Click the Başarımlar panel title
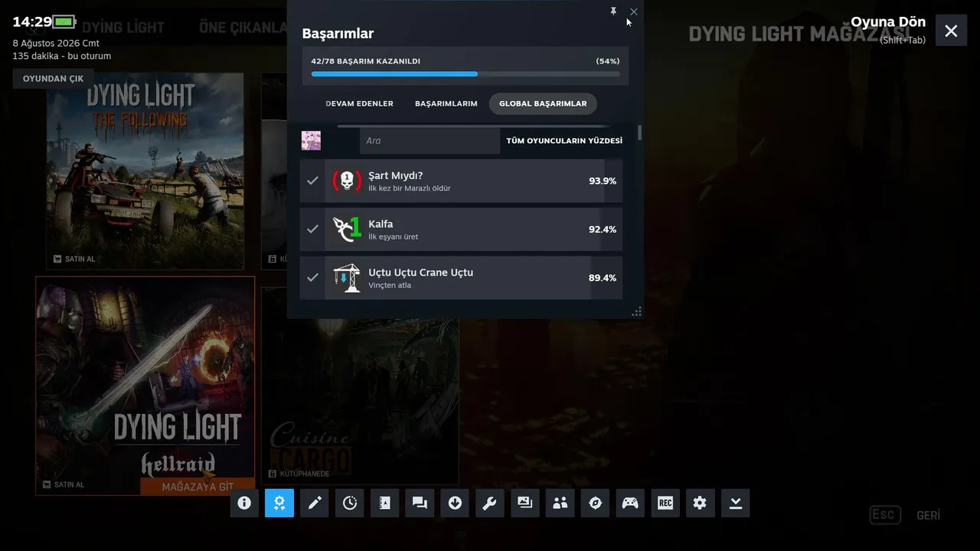Screen dimensions: 980x551 point(338,34)
